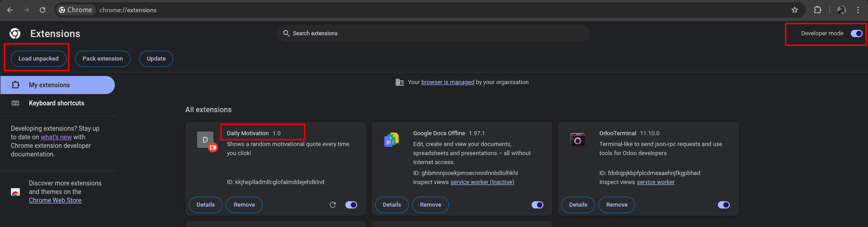Reload the page with the refresh icon
This screenshot has height=227, width=868.
pyautogui.click(x=42, y=10)
